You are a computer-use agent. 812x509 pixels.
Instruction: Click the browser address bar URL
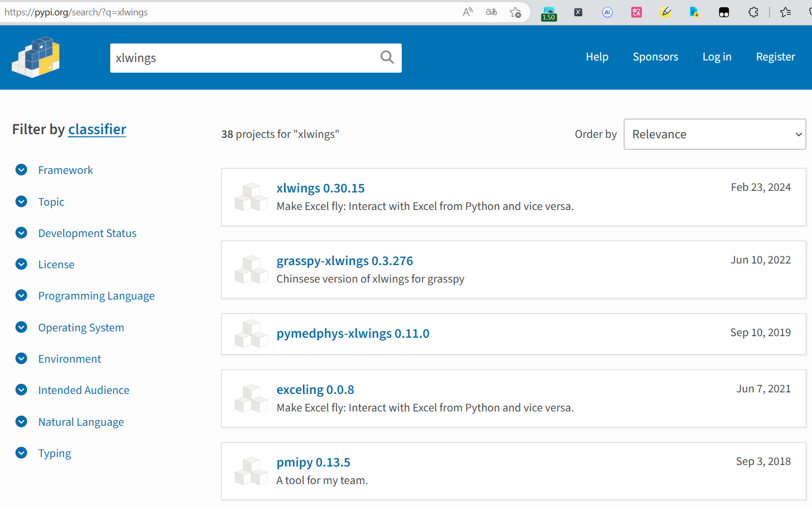(76, 12)
